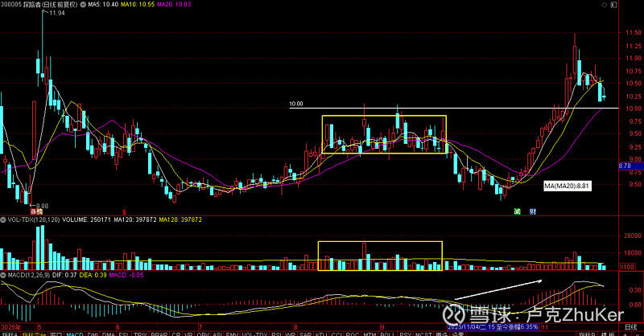The height and width of the screenshot is (336, 644).
Task: Switch to the ROC indicator tab
Action: tap(353, 334)
